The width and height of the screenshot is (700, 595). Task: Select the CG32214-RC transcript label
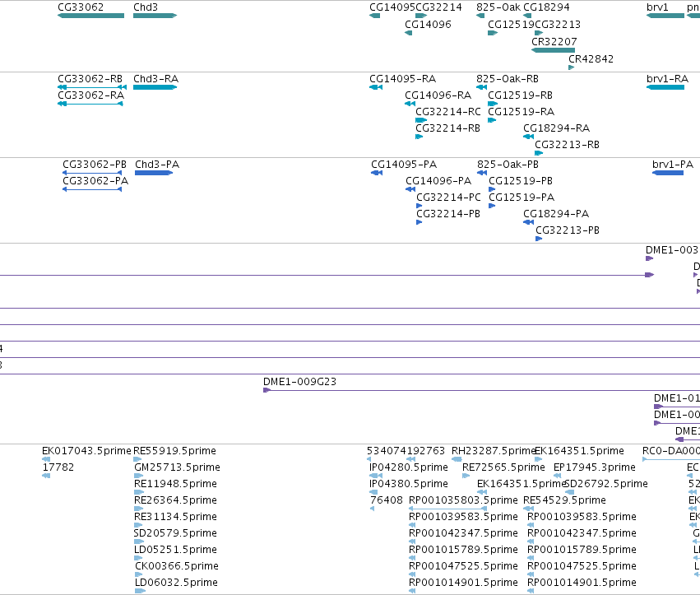pos(448,112)
